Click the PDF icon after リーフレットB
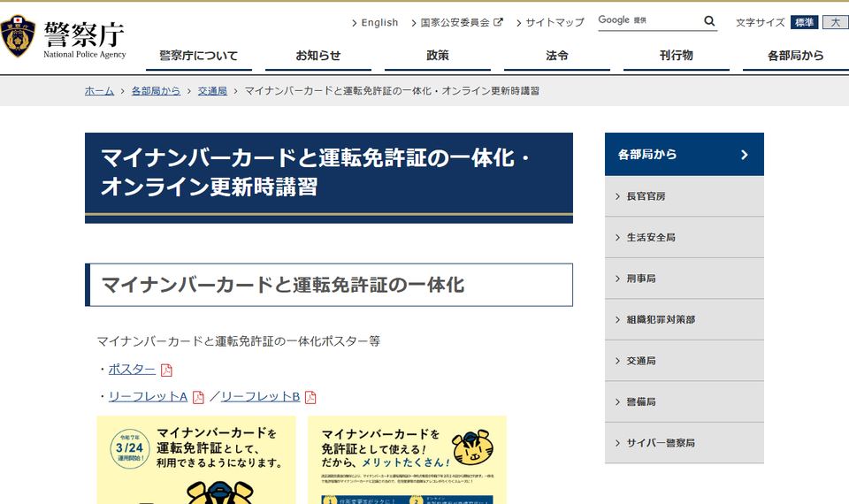Viewport: 849px width, 504px height. pyautogui.click(x=310, y=397)
